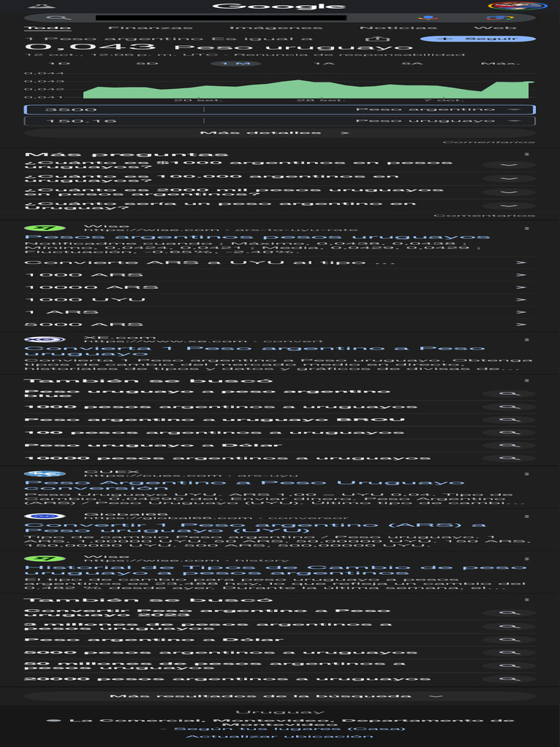
Task: Open 'Peso Argentino a Peso Uruguayo conversión' link
Action: (x=244, y=485)
